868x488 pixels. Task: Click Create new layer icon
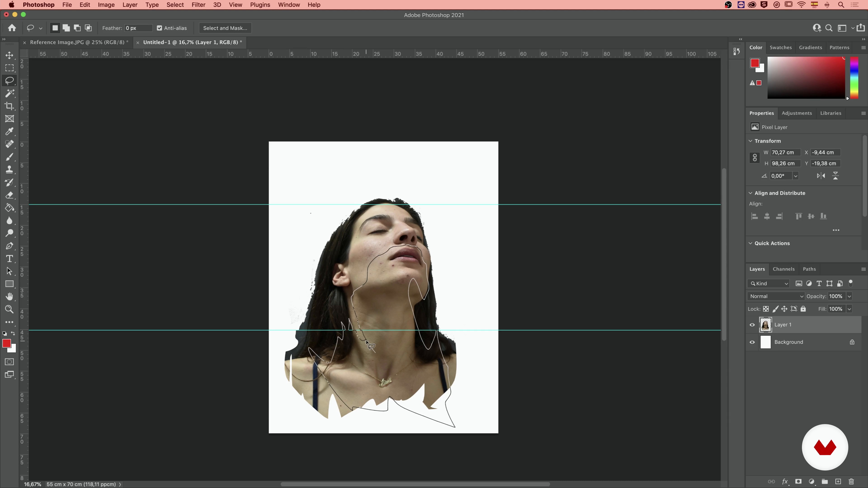pyautogui.click(x=838, y=482)
